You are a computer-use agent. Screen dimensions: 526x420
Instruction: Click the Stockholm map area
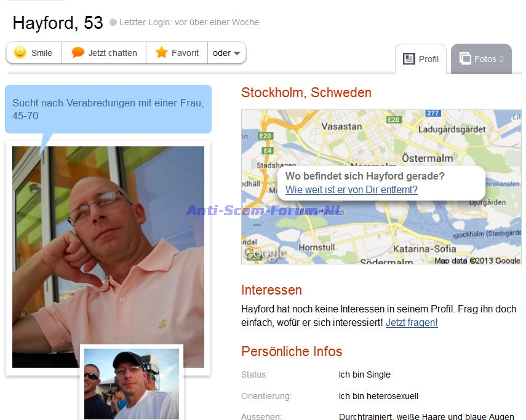tap(381, 187)
